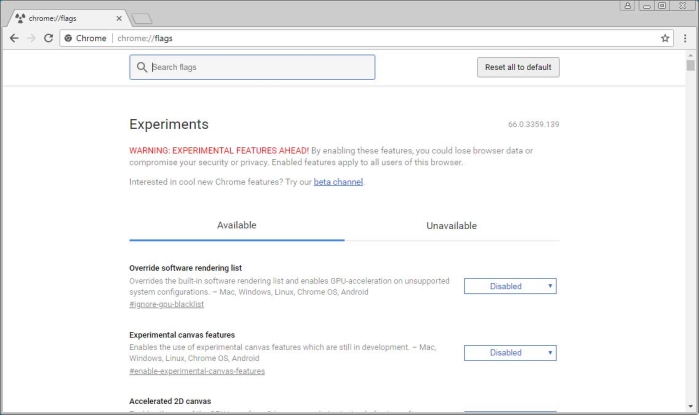Screen dimensions: 699x415
Task: Open the Experimental canvas features dropdown
Action: point(510,353)
